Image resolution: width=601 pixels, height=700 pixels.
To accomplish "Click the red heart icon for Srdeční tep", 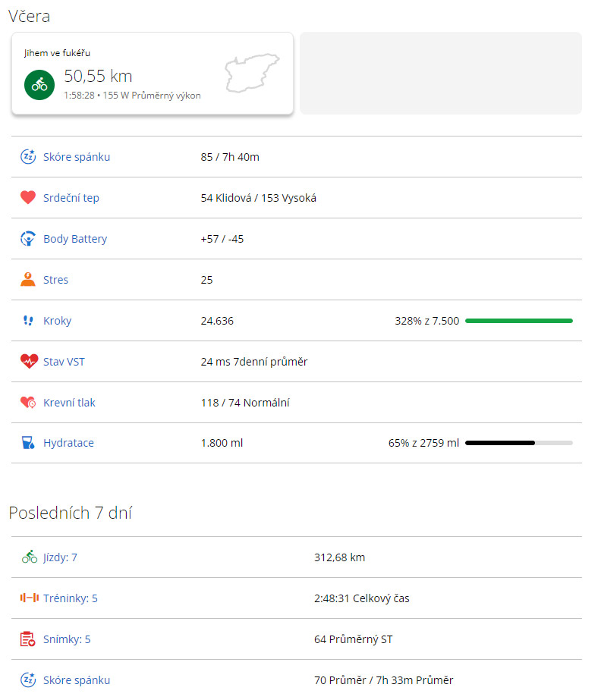I will (28, 197).
